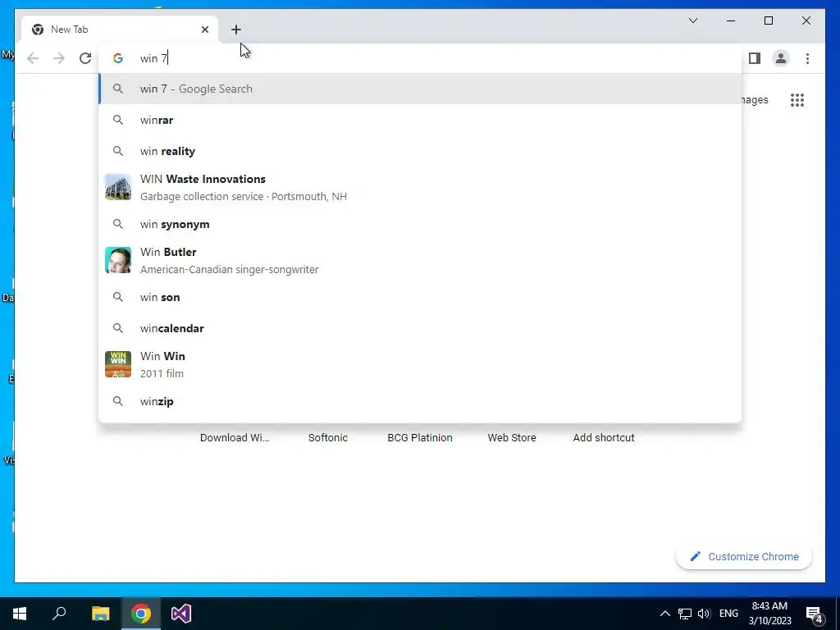
Task: Choose the winzip suggestion
Action: [420, 401]
